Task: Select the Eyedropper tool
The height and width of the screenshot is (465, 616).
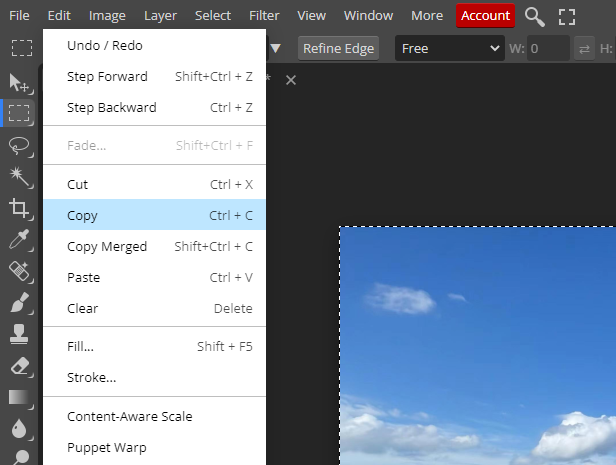Action: tap(18, 239)
